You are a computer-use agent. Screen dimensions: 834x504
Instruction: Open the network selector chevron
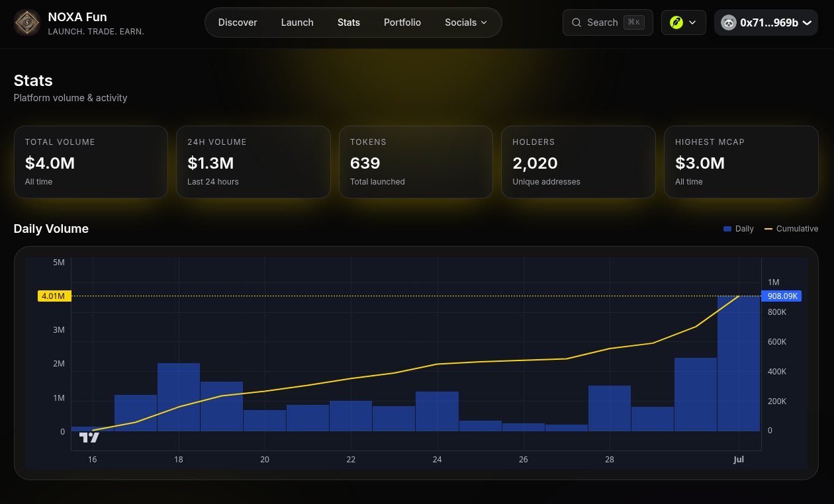(692, 22)
